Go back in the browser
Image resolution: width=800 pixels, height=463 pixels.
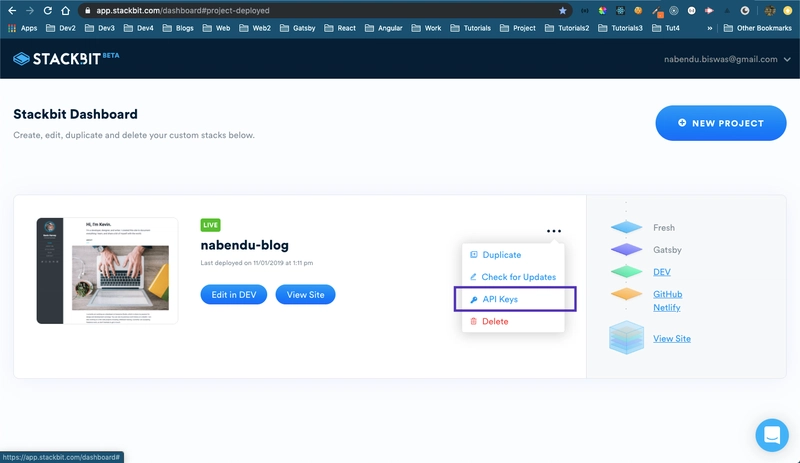coord(12,10)
